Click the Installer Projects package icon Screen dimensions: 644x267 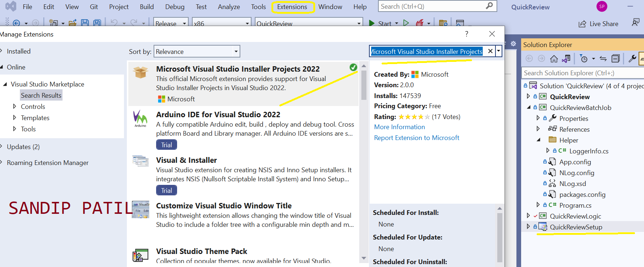[x=141, y=72]
